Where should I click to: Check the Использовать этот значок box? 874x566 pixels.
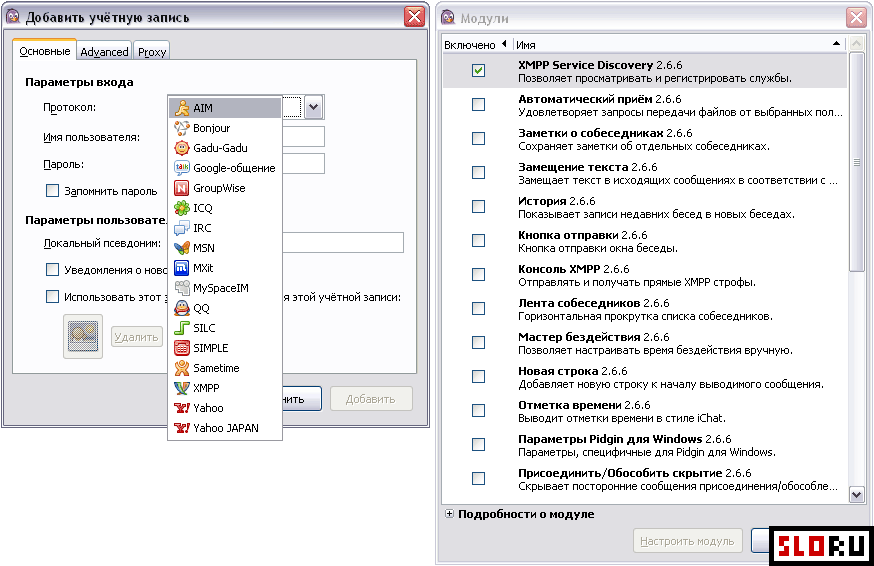pos(52,297)
